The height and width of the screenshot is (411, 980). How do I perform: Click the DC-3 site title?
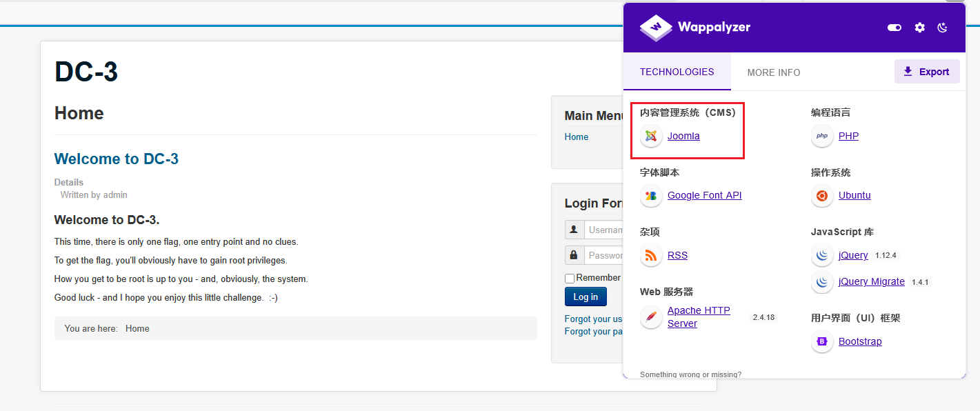[86, 72]
